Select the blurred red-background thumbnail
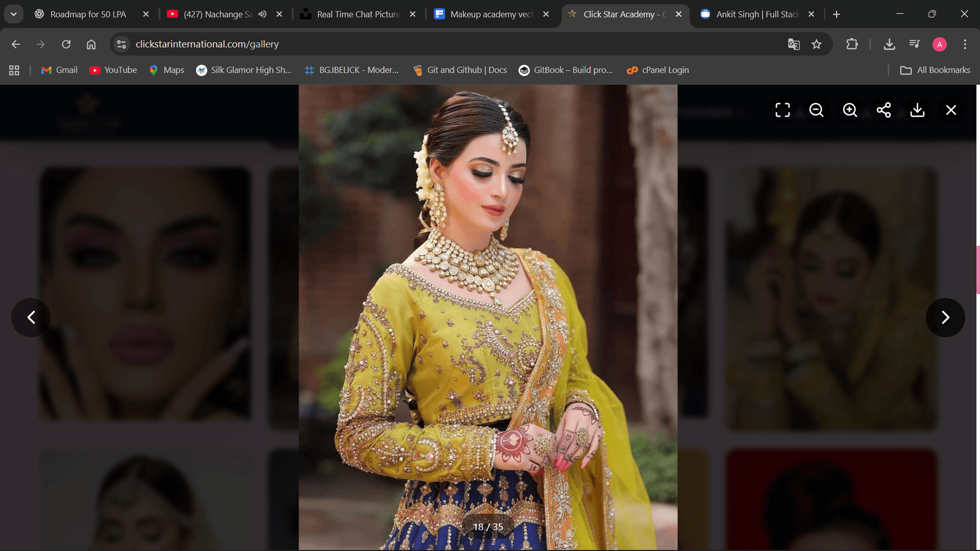Screen dimensions: 980x551 832,499
